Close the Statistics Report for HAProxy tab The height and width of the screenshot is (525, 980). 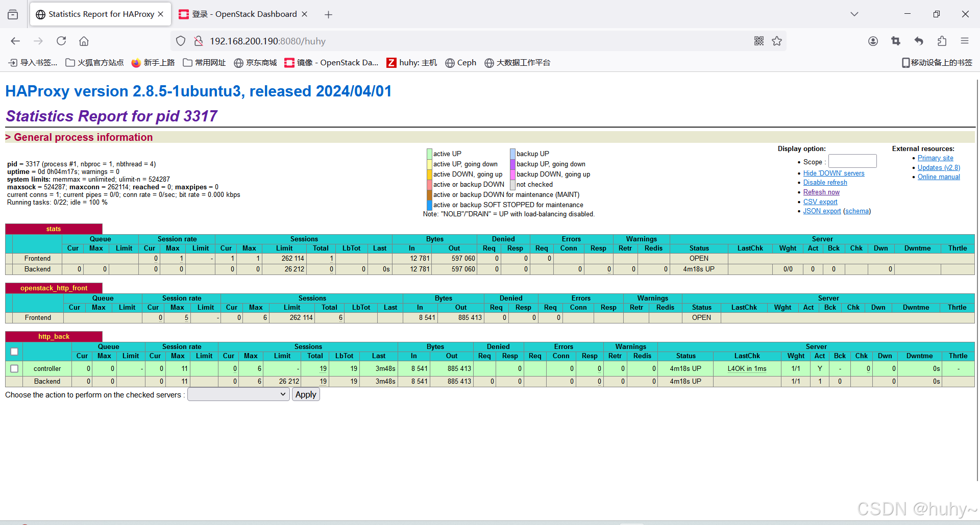click(161, 14)
